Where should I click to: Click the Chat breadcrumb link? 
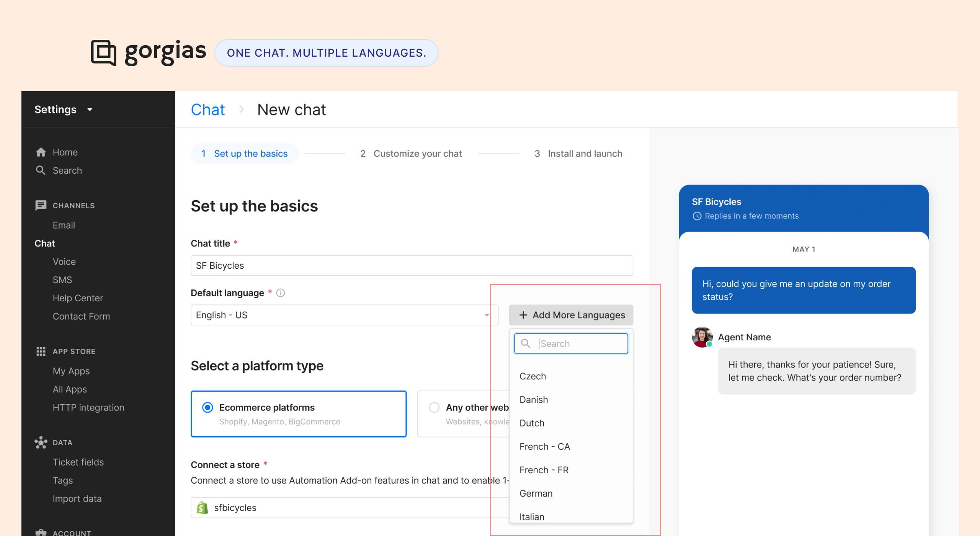pos(208,109)
